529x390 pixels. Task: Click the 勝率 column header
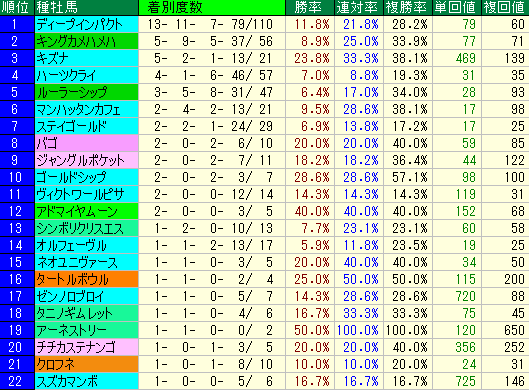(310, 7)
